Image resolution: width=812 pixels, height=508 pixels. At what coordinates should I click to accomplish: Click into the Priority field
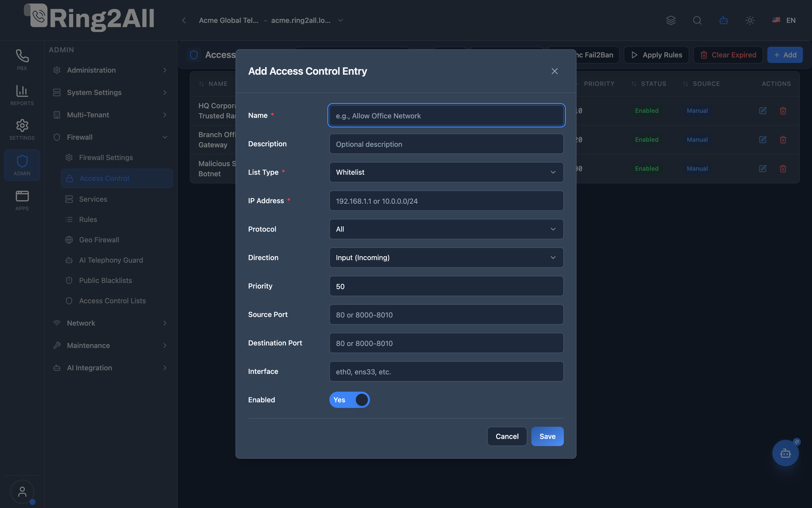tap(446, 286)
